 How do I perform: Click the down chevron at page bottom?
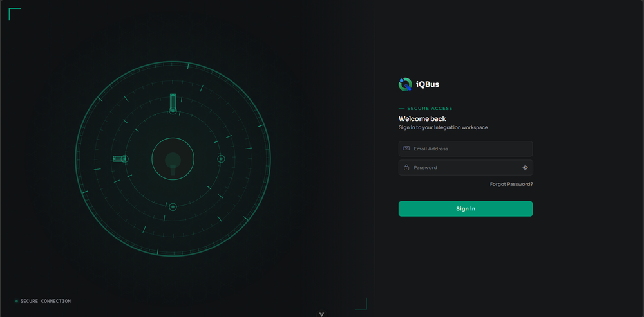[321, 314]
